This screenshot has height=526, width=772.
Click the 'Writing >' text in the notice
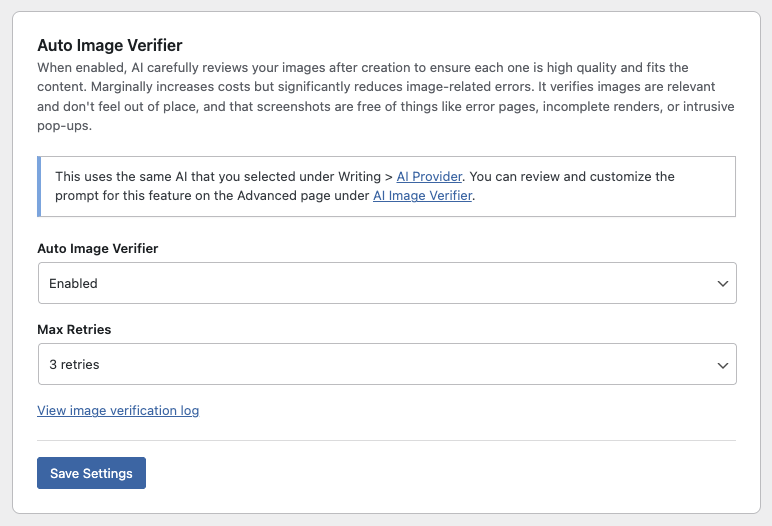pos(364,177)
